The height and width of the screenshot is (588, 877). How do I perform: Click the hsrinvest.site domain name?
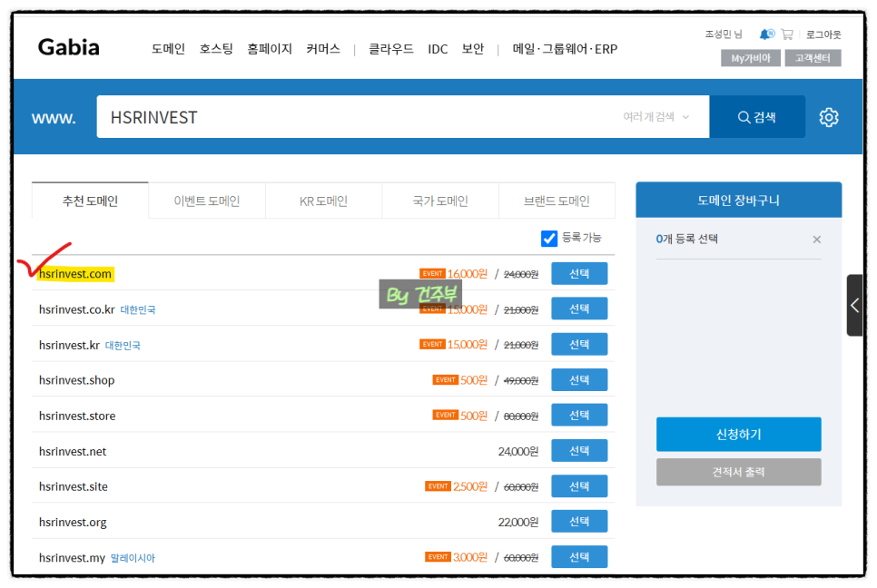coord(74,487)
